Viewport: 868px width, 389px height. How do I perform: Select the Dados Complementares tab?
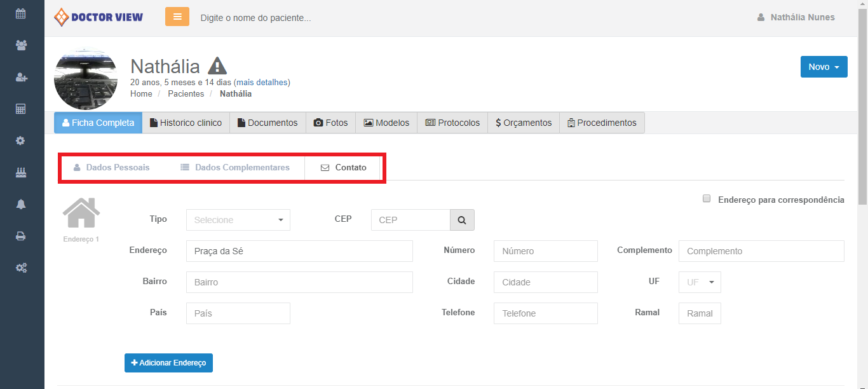235,168
